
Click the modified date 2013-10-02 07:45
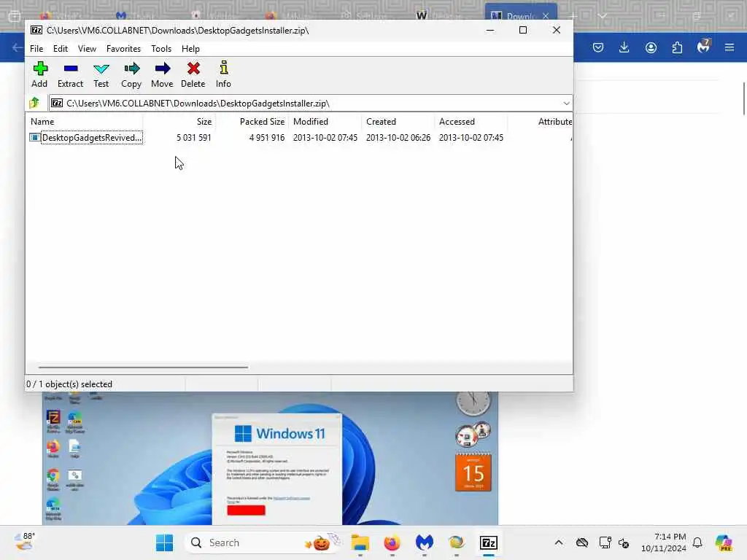[x=325, y=138]
